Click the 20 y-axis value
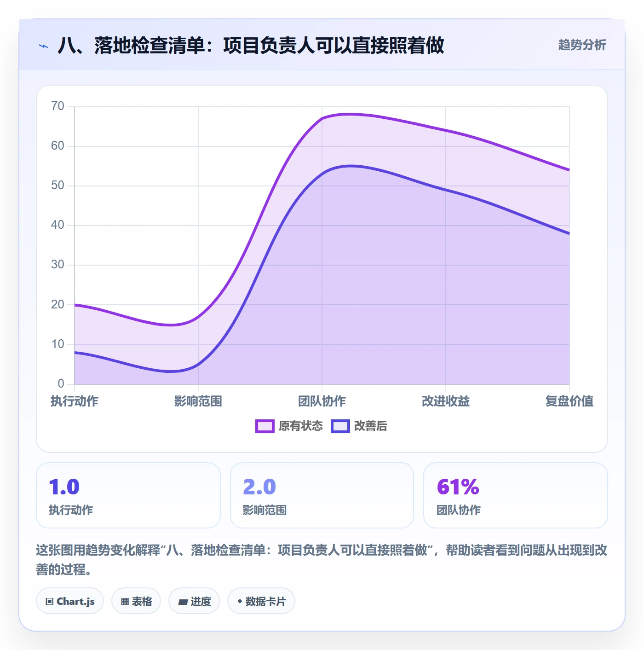This screenshot has width=644, height=650. (x=58, y=305)
